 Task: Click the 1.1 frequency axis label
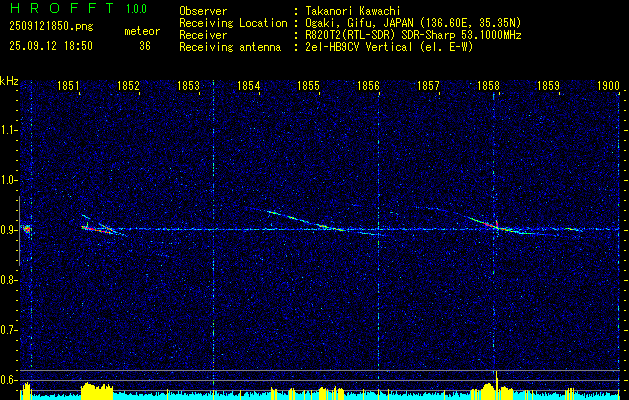pyautogui.click(x=9, y=130)
